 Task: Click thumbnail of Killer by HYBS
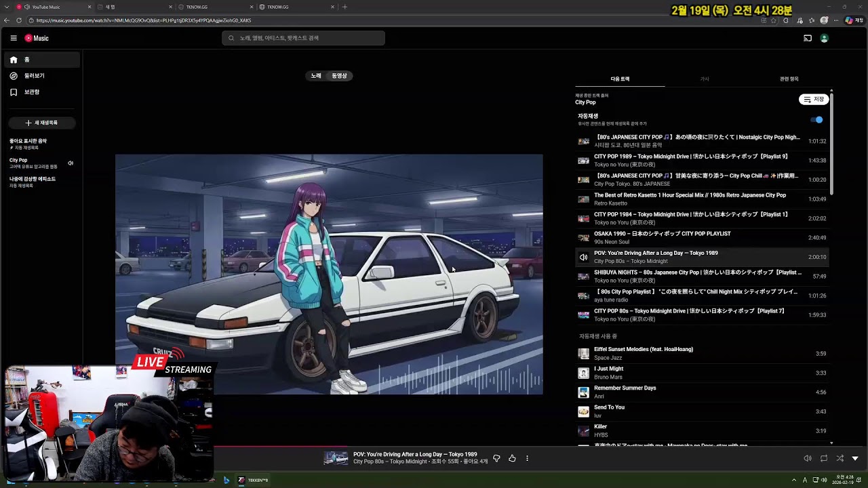click(x=583, y=431)
